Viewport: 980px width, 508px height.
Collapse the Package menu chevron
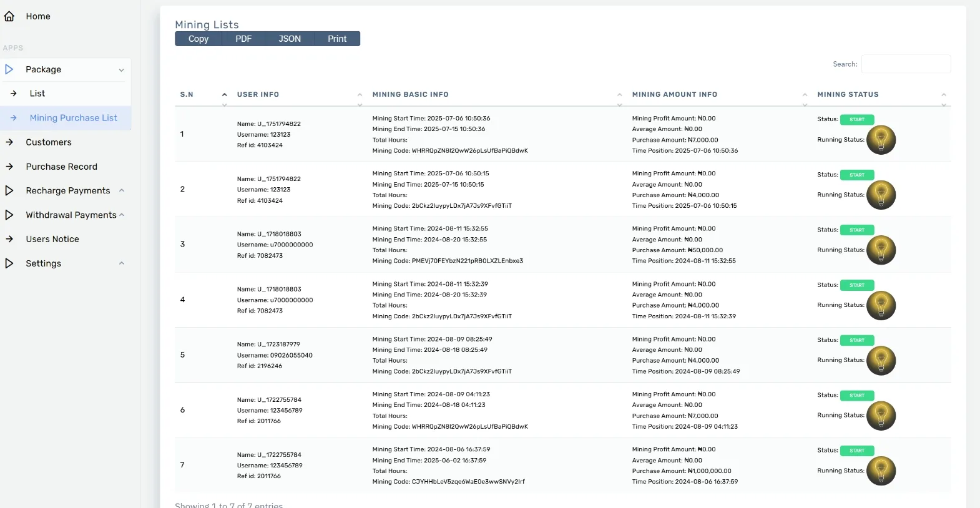[121, 70]
